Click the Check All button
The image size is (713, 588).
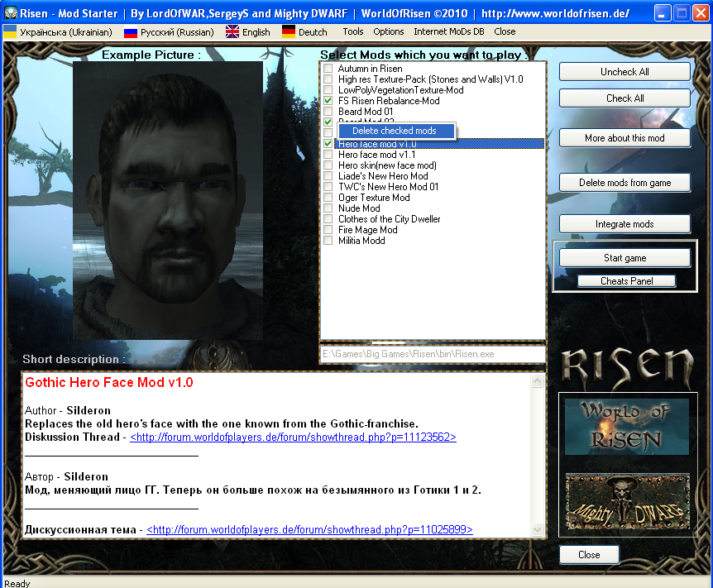(x=624, y=98)
